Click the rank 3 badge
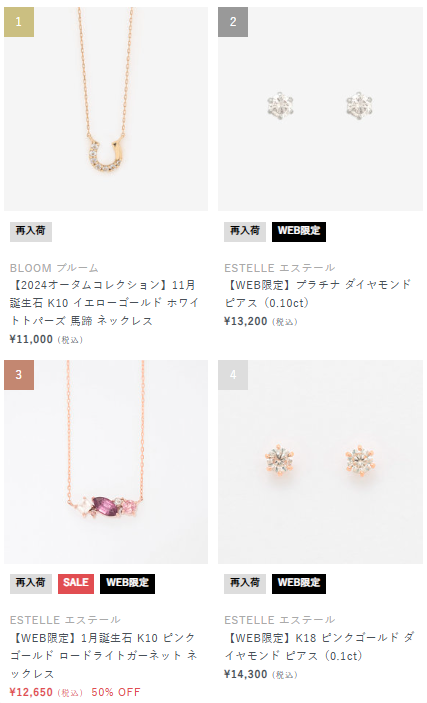The image size is (427, 703). 19,375
